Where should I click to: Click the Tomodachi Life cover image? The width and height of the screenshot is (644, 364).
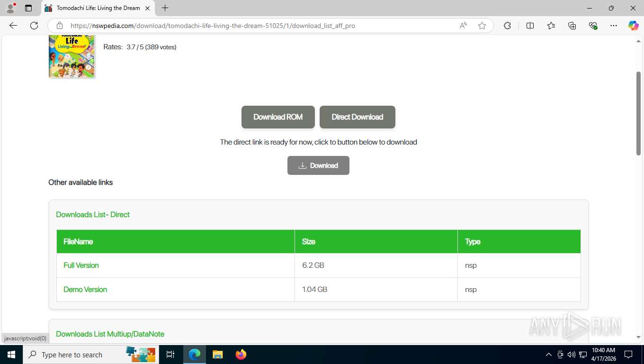point(72,56)
